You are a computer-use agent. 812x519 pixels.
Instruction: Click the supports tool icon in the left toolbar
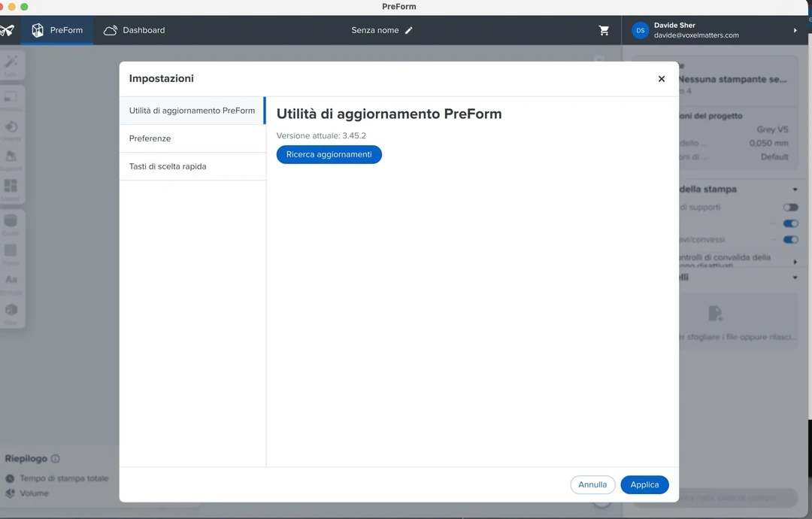point(11,156)
